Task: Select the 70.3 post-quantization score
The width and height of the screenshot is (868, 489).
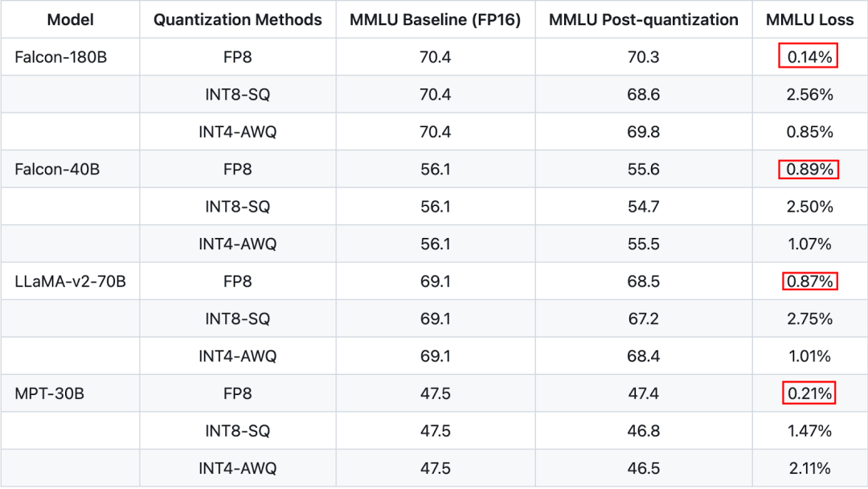Action: (x=644, y=57)
